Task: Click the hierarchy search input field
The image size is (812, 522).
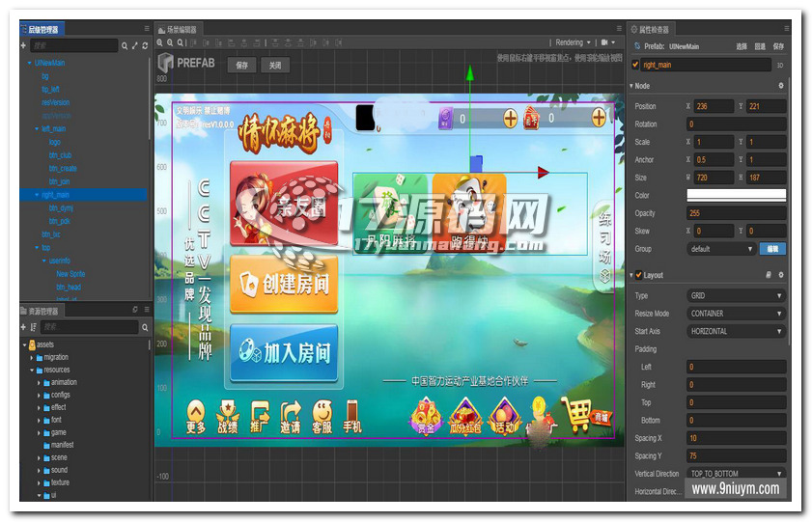Action: [x=73, y=46]
